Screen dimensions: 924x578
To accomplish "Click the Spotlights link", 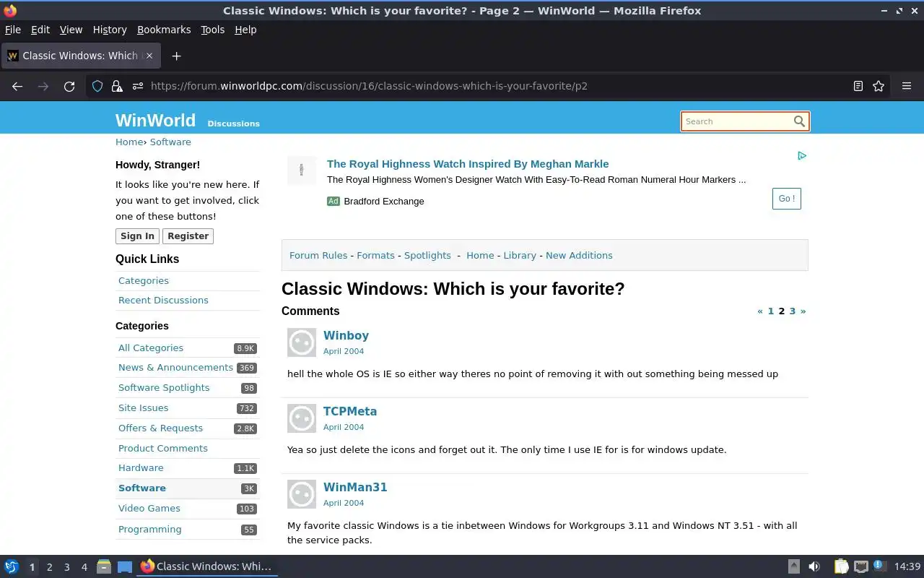I will pos(427,256).
